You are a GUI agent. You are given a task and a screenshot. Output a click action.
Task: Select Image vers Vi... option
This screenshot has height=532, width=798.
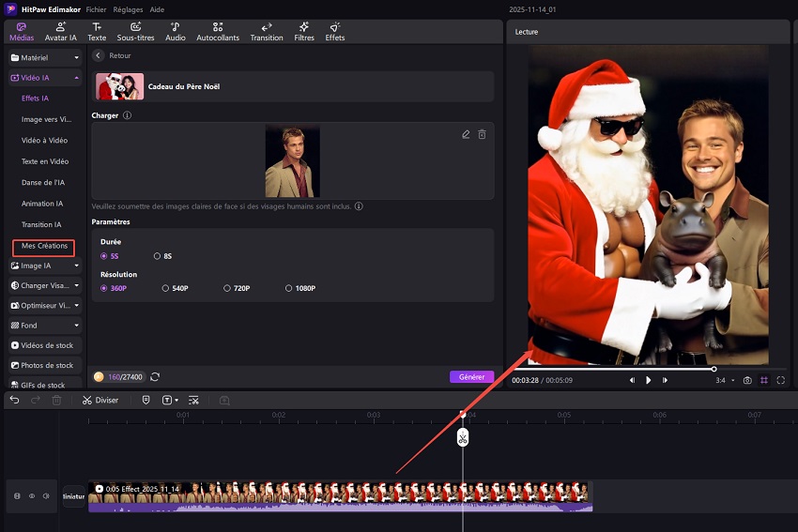point(46,119)
